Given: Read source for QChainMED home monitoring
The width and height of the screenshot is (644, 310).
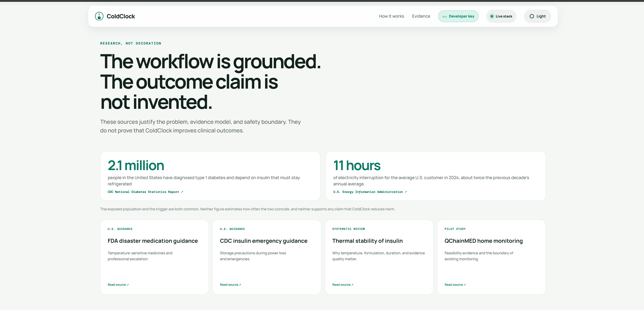Looking at the screenshot, I should click(x=455, y=285).
